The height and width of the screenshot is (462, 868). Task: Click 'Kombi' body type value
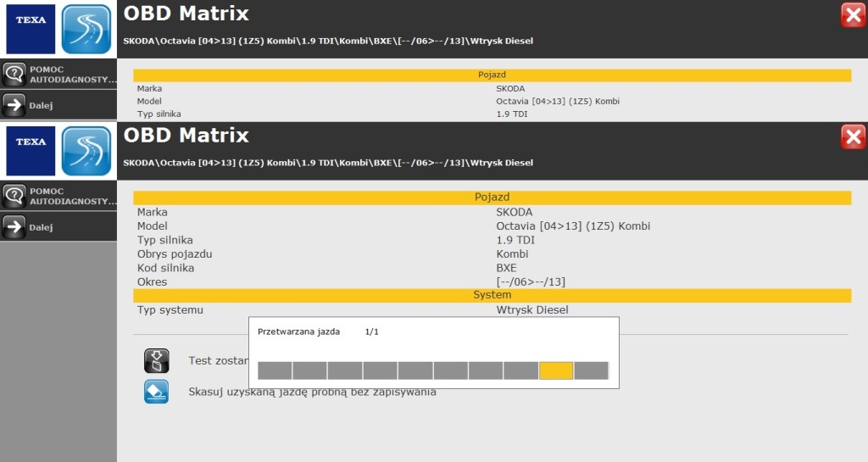512,254
